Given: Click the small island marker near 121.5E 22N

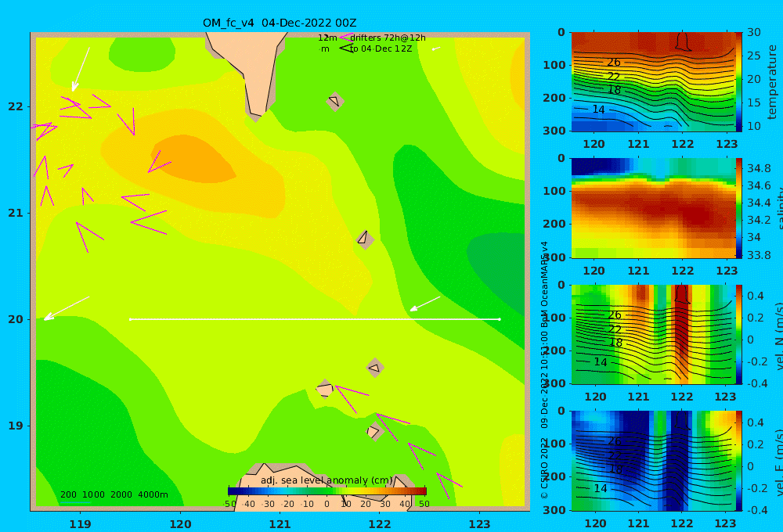Looking at the screenshot, I should (x=334, y=101).
